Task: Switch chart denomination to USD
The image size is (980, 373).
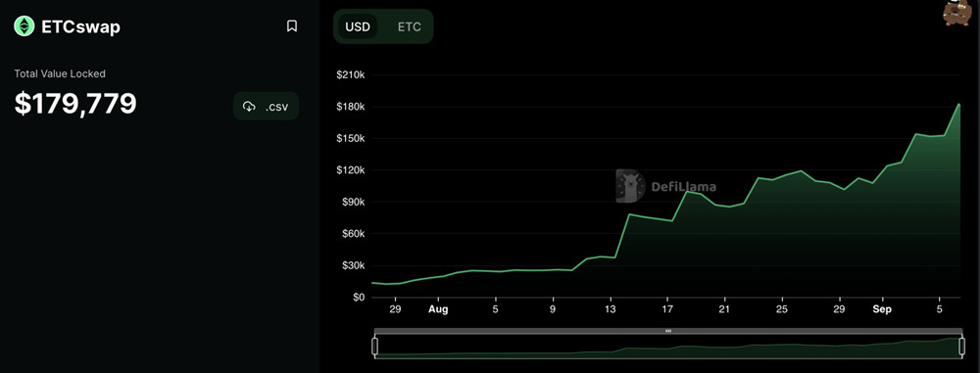Action: [358, 26]
